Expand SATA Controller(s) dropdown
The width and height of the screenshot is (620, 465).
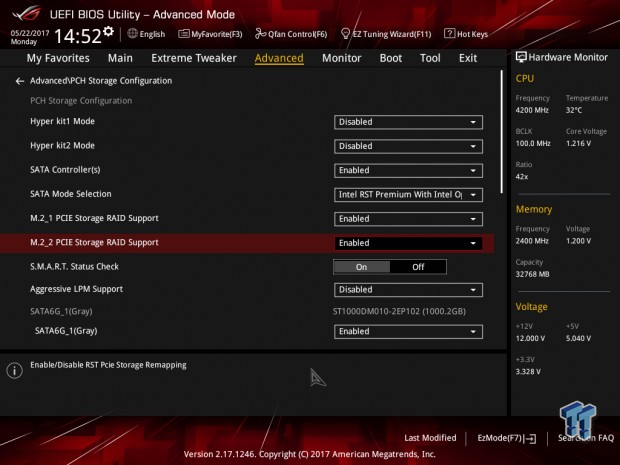tap(408, 170)
